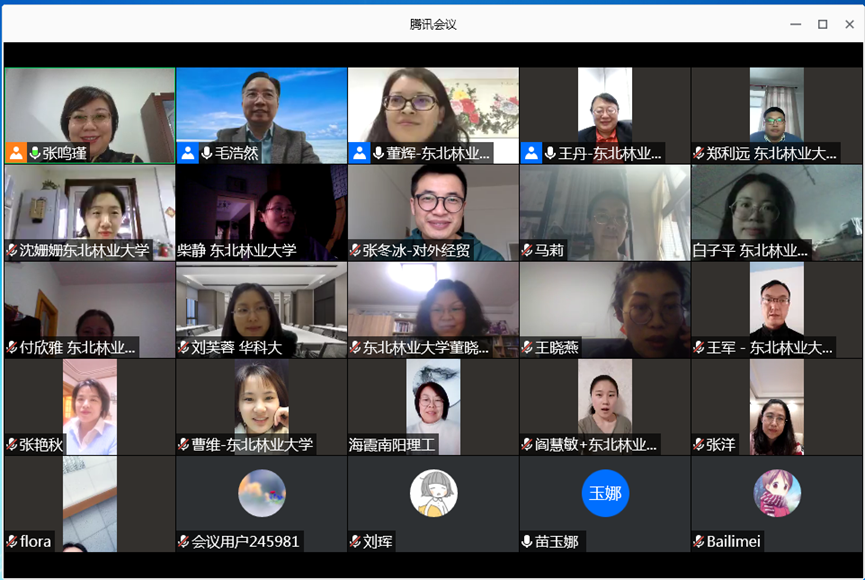Click the blue co-host icon next to 董辉
The width and height of the screenshot is (865, 580).
tap(359, 153)
